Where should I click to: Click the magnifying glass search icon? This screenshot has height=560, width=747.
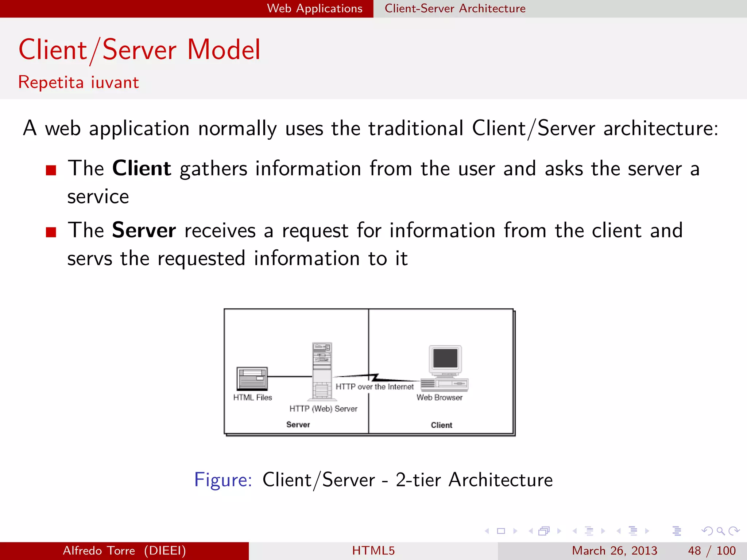721,531
